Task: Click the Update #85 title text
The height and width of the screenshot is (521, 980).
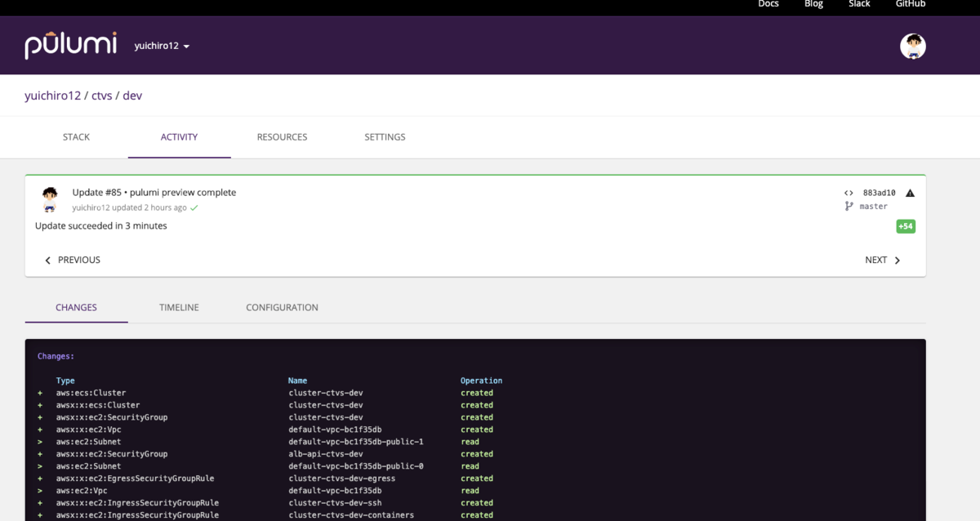Action: click(154, 193)
